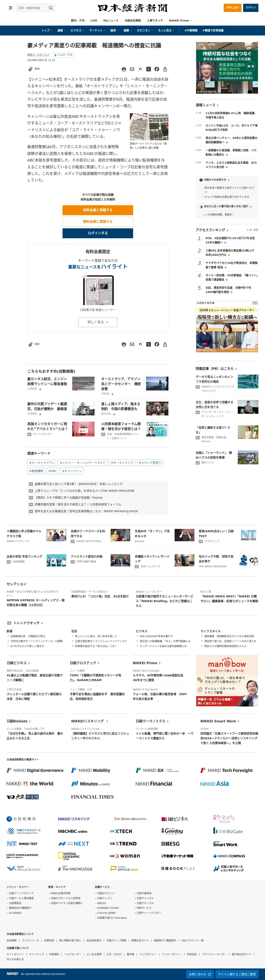Click the upload-style share icon above article text

[165, 69]
